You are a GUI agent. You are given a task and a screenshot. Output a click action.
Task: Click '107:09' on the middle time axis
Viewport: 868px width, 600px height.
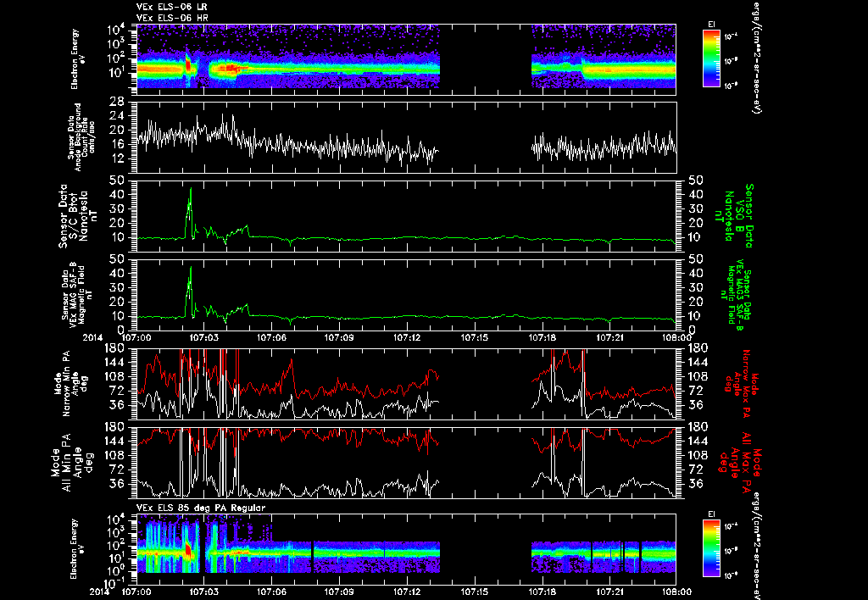coord(339,337)
